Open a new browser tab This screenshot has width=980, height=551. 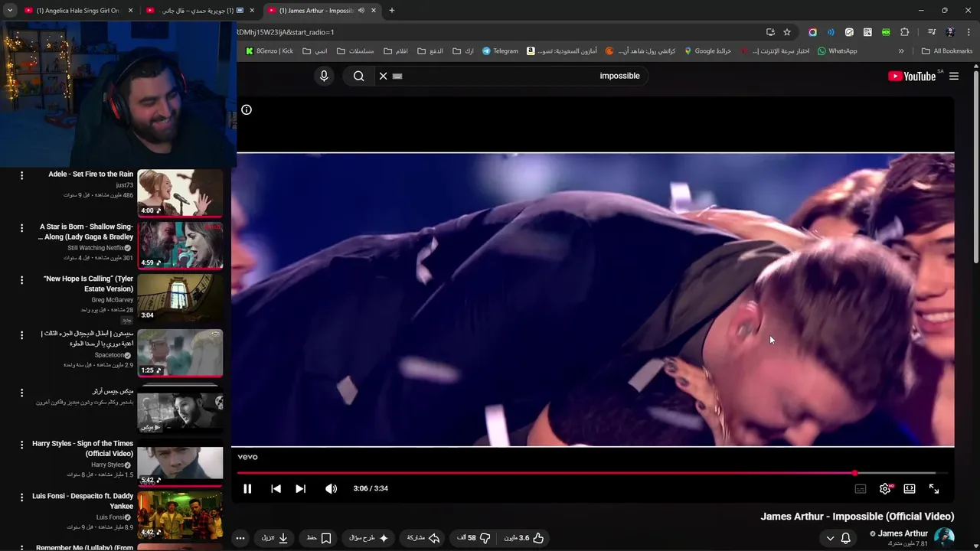[392, 11]
